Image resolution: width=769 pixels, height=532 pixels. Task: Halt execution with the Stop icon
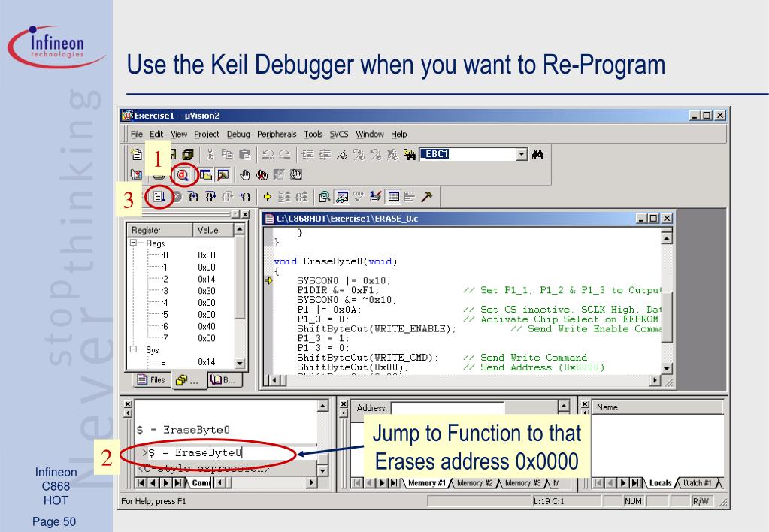click(x=177, y=197)
